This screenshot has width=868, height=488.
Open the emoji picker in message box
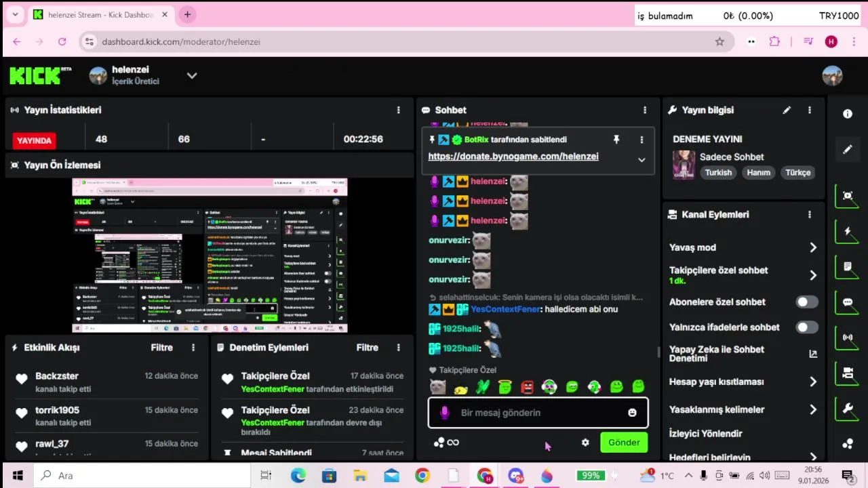tap(632, 412)
